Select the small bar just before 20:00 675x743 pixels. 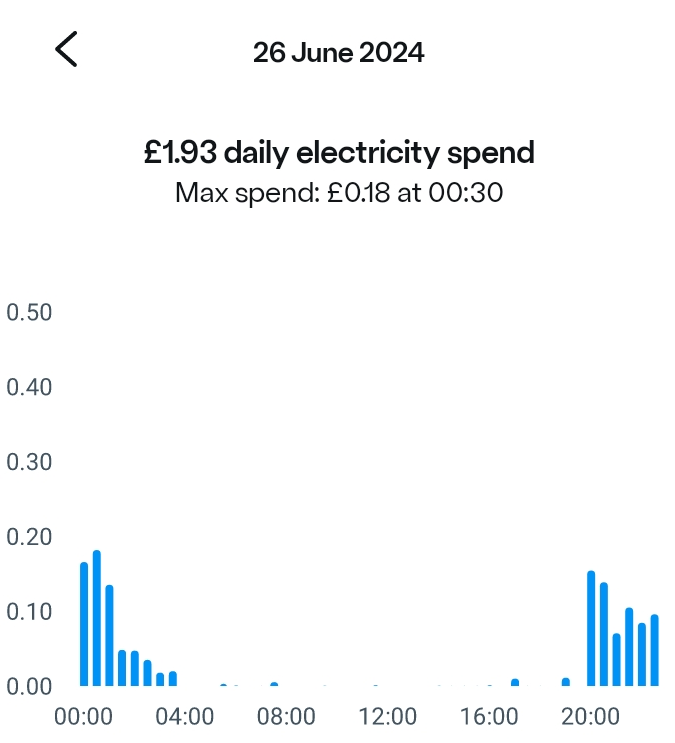(x=566, y=681)
